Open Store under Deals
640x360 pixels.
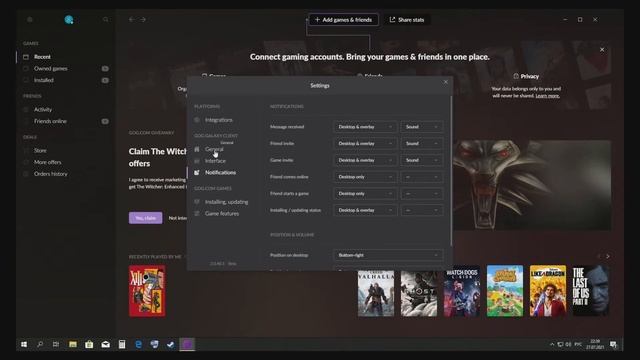click(x=40, y=151)
